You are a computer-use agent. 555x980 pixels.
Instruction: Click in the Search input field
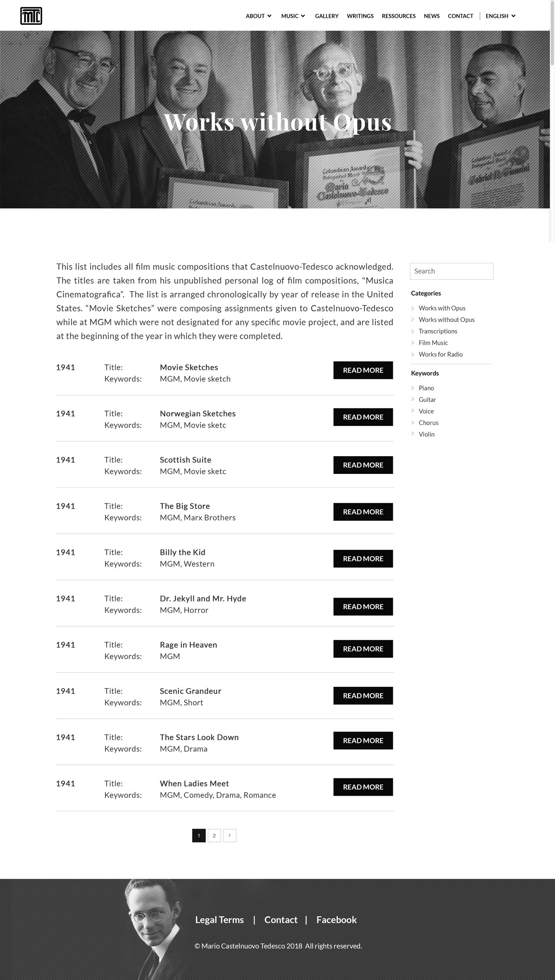coord(451,271)
